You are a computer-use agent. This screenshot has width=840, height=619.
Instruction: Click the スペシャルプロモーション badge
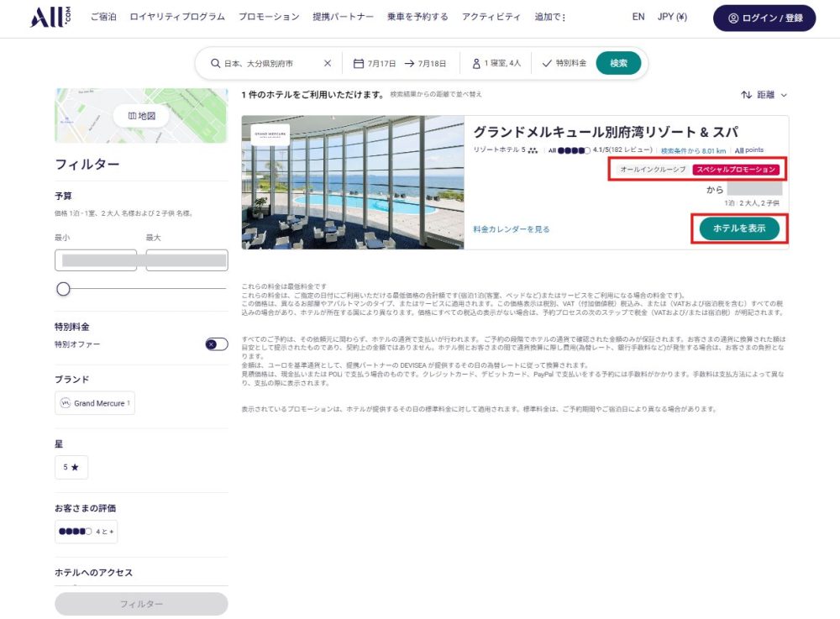pyautogui.click(x=736, y=170)
